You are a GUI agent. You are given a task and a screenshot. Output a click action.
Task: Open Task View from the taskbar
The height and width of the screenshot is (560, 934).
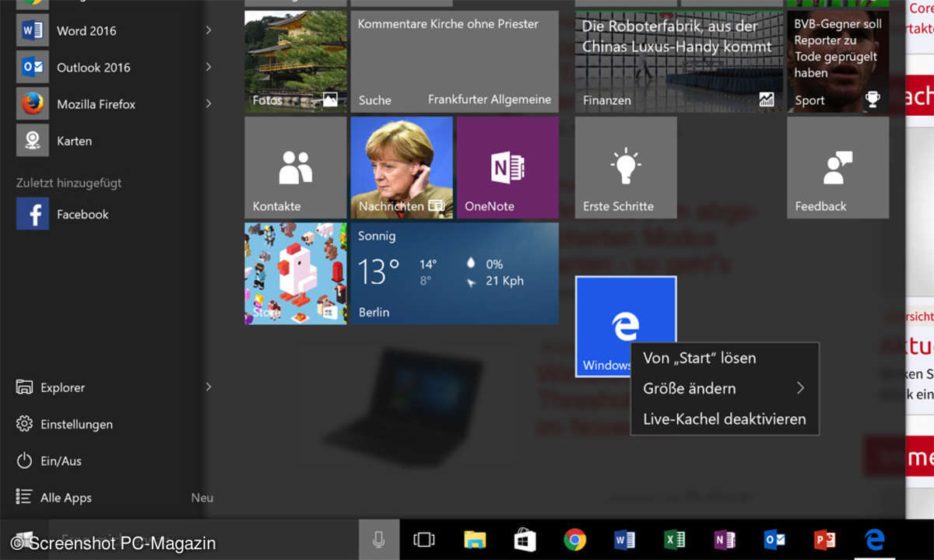423,539
